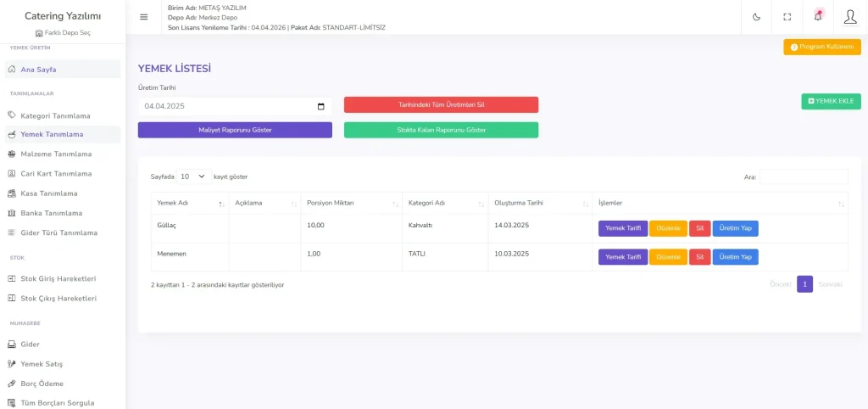The image size is (868, 409).
Task: Click the hamburger menu icon
Action: [x=143, y=17]
